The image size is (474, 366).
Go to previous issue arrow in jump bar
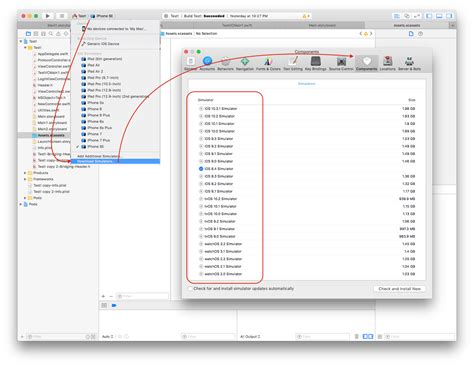coord(361,34)
